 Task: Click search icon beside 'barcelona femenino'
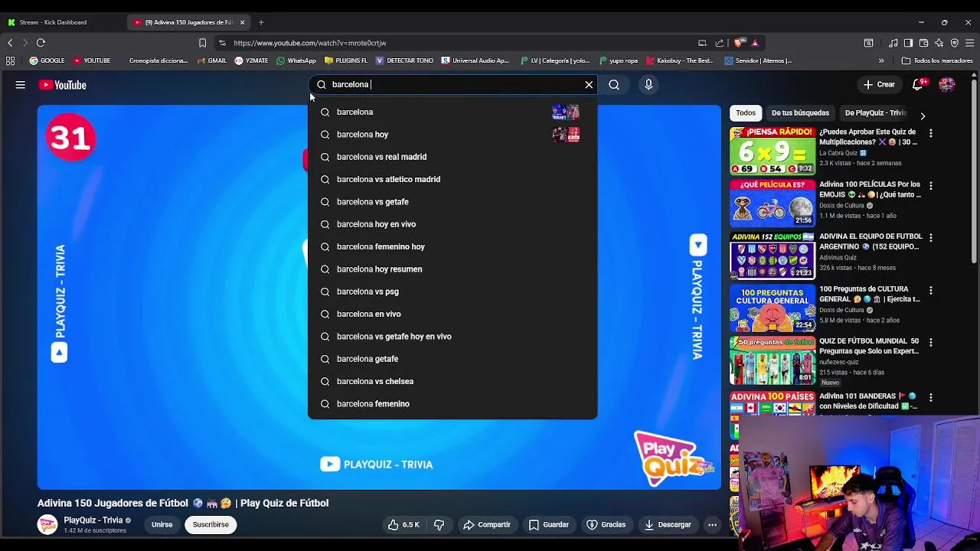325,404
